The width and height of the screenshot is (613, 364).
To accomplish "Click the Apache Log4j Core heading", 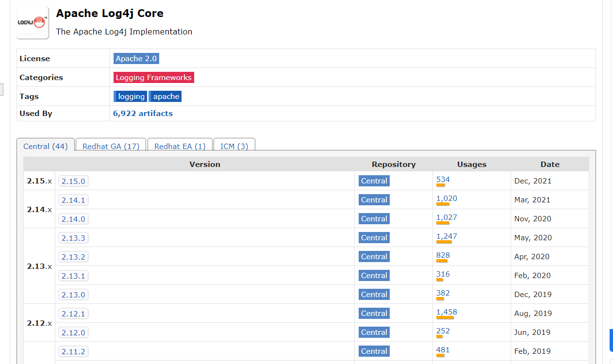I will tap(110, 14).
